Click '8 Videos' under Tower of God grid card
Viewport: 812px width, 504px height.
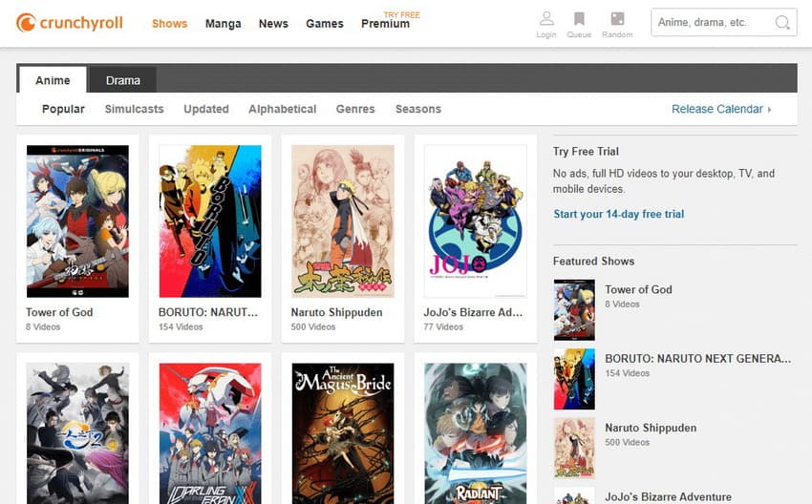pos(43,327)
